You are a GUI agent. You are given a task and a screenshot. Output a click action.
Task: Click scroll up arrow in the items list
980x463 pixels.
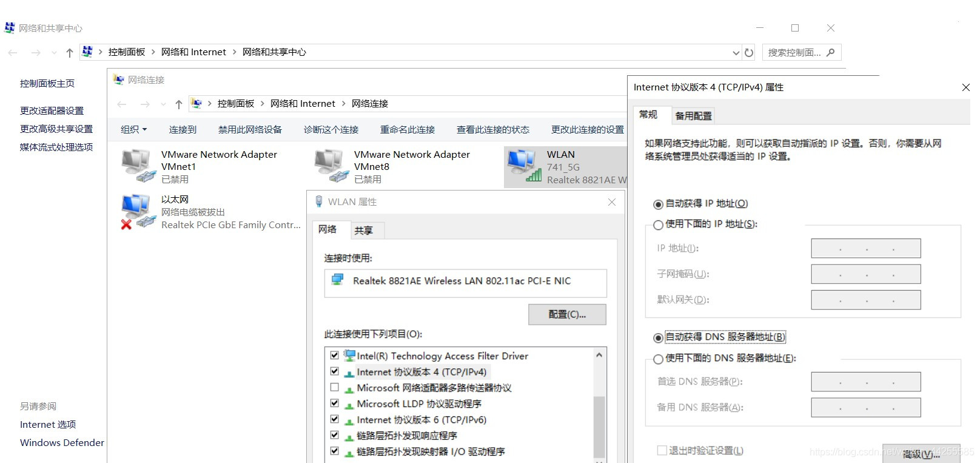[599, 355]
